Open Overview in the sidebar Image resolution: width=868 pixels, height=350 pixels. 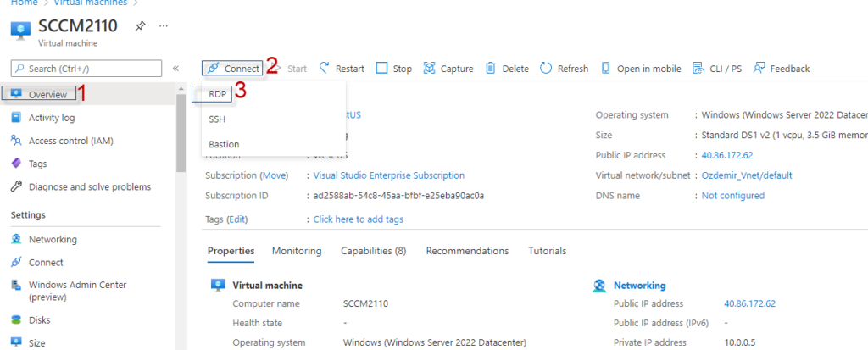coord(47,94)
